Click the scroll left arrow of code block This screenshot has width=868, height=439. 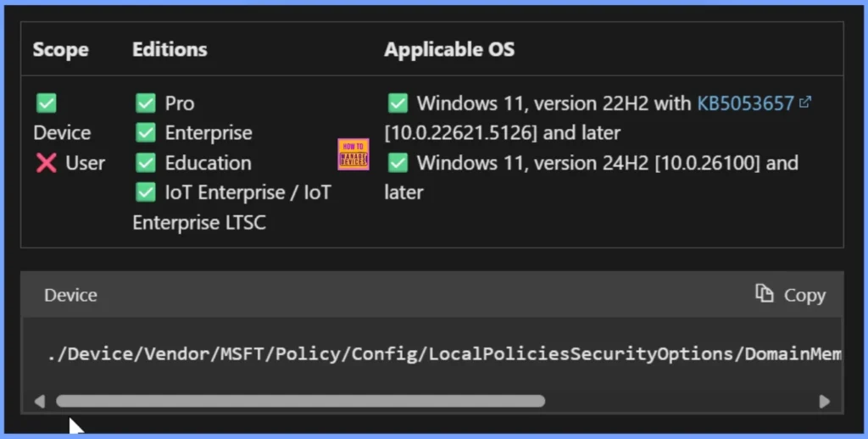click(x=39, y=402)
